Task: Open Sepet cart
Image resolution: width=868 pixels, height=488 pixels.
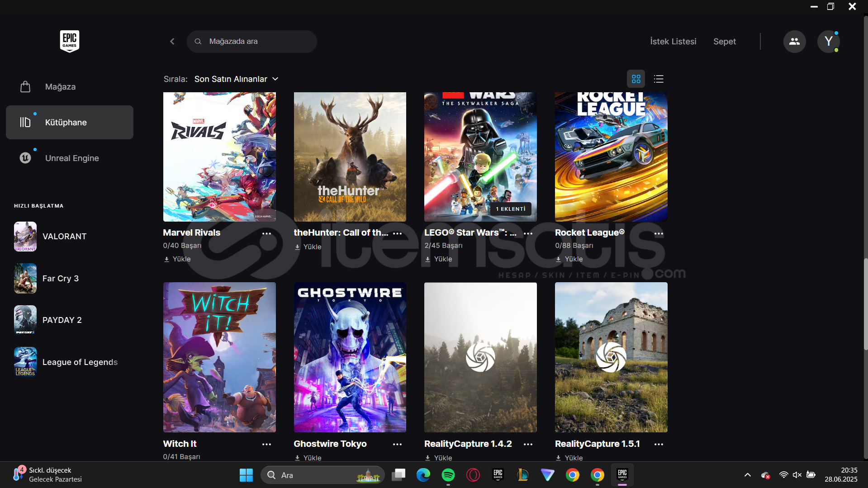Action: (725, 41)
